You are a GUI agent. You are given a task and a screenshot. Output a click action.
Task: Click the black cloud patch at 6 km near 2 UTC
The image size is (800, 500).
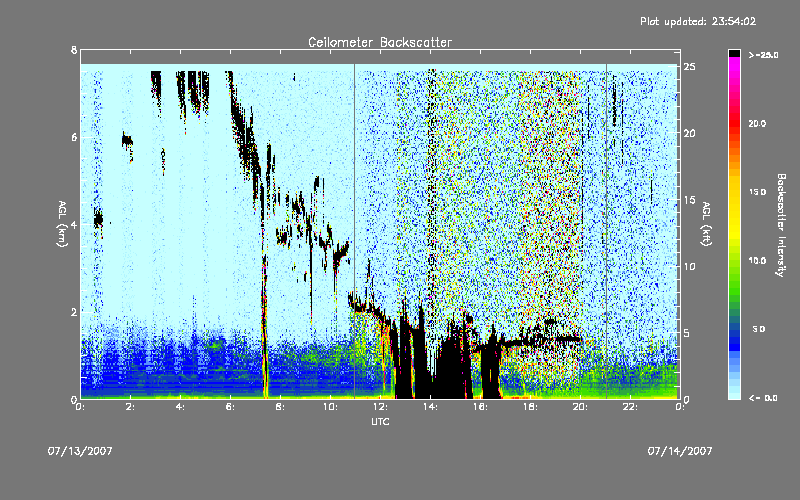tap(128, 141)
